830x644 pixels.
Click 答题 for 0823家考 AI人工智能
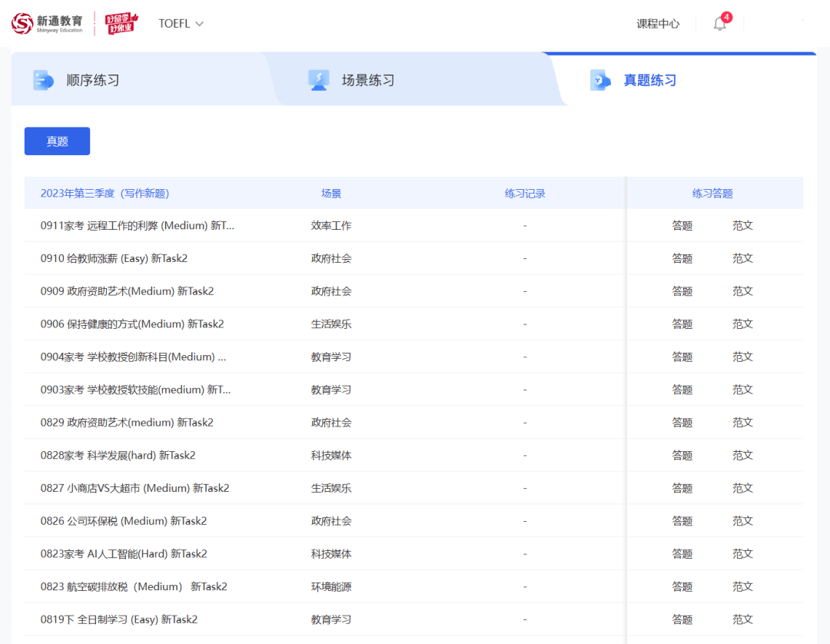682,553
